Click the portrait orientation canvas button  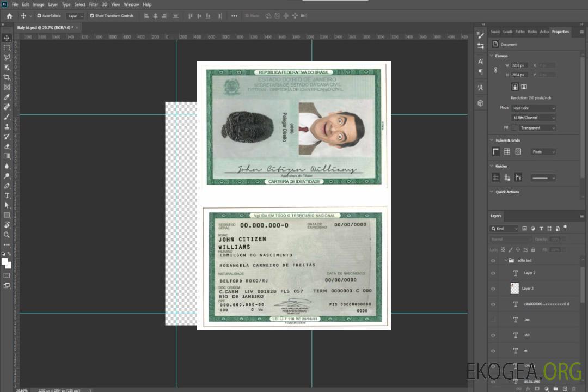[x=515, y=87]
